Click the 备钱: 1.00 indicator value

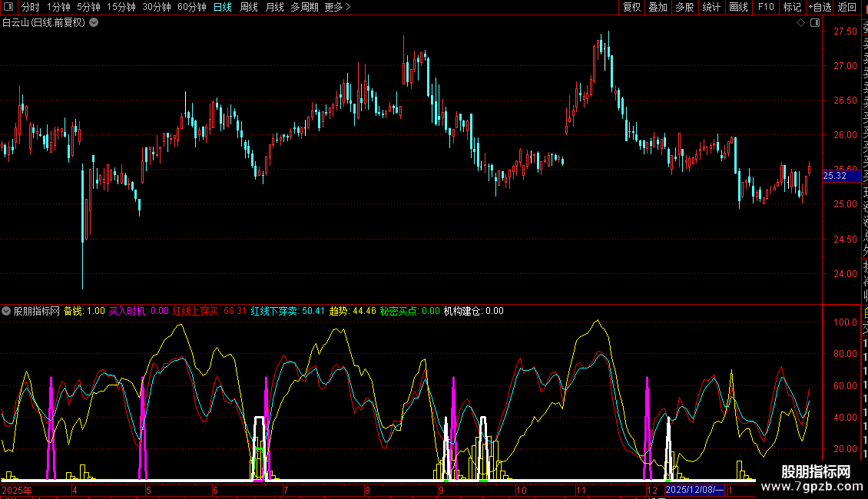coord(84,312)
